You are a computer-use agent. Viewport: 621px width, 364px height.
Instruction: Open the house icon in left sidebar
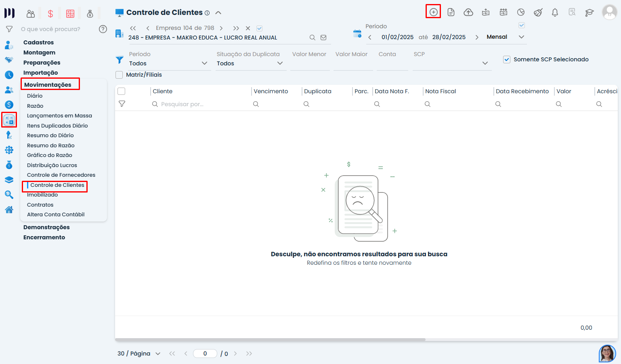click(9, 209)
